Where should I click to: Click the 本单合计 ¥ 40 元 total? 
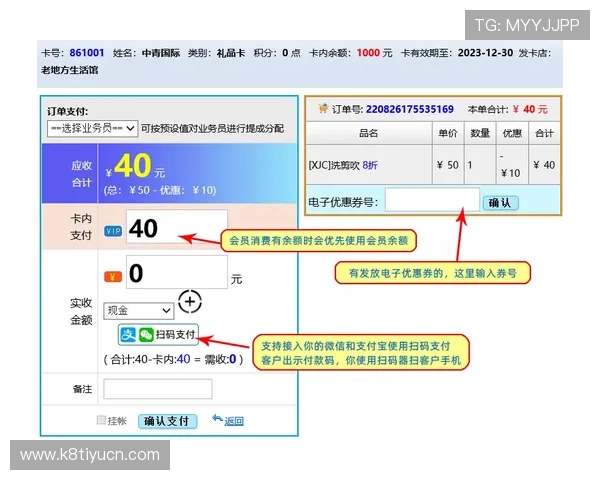(507, 109)
